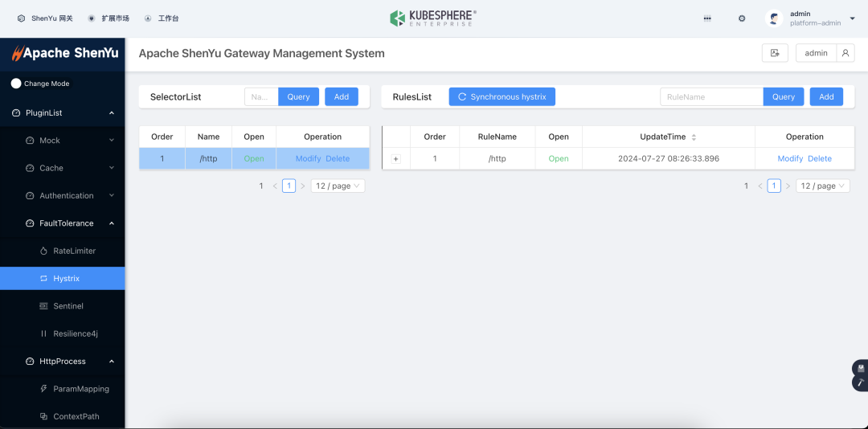Delete the /http rule

point(820,159)
